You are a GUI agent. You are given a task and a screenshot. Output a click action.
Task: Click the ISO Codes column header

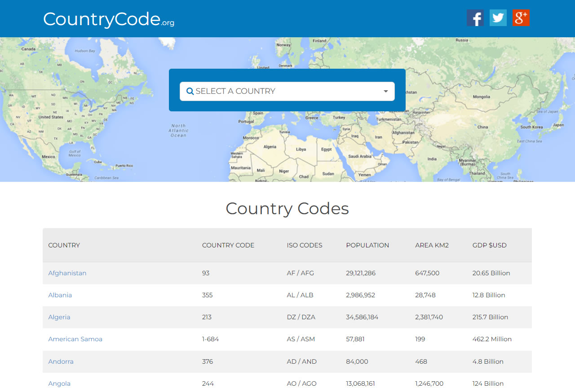[305, 245]
